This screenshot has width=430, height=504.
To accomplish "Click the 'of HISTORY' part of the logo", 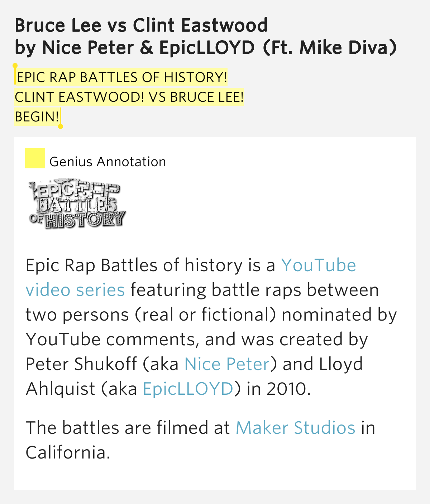I will coord(77,219).
